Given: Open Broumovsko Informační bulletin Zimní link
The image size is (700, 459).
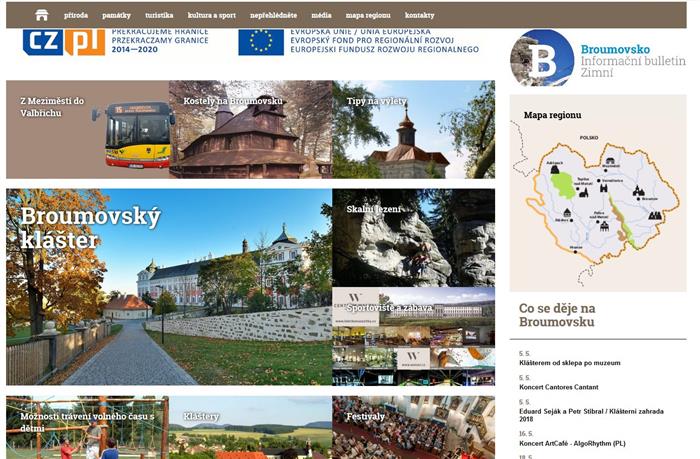Looking at the screenshot, I should pyautogui.click(x=633, y=61).
